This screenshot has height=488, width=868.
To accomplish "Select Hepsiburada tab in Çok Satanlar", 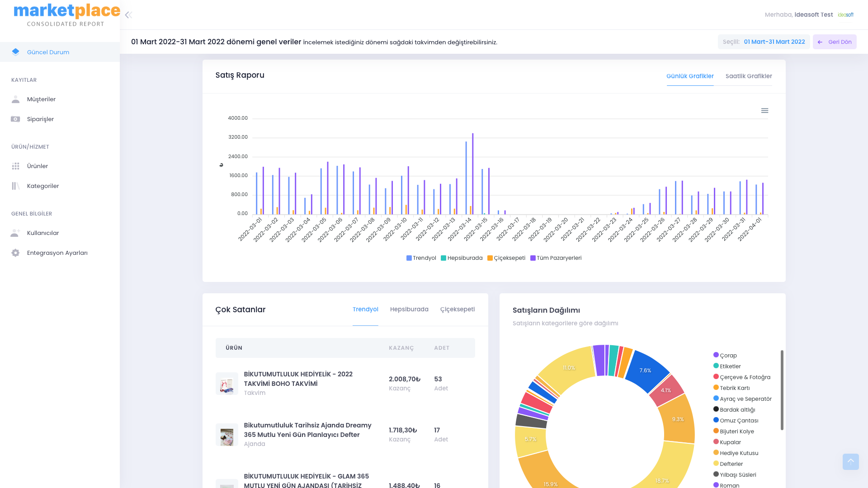I will 409,309.
